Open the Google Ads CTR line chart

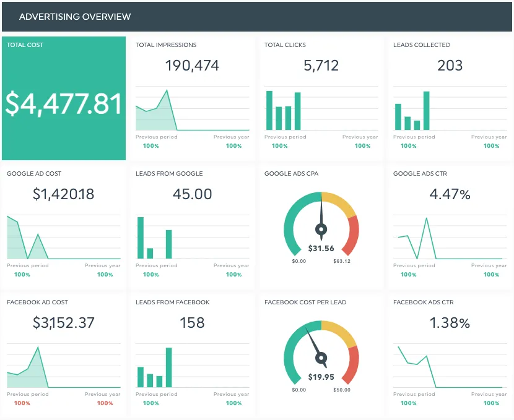450,237
